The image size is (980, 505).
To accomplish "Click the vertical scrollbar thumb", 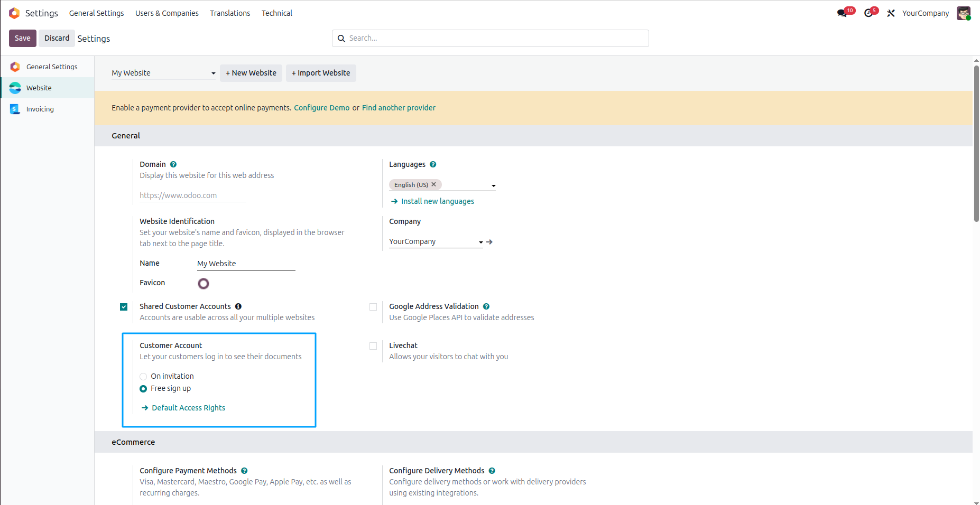I will point(976,143).
